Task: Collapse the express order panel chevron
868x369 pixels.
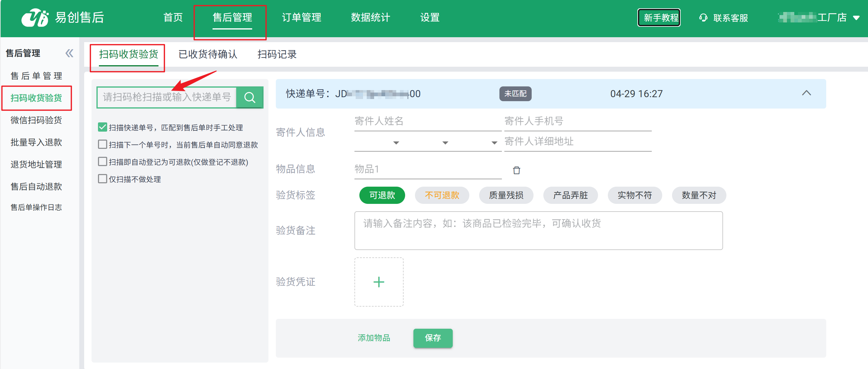Action: tap(806, 93)
